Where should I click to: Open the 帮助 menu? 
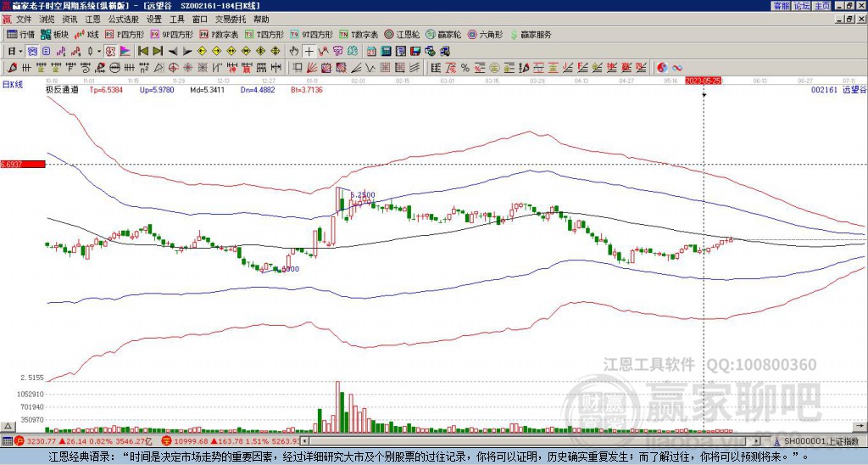[261, 20]
